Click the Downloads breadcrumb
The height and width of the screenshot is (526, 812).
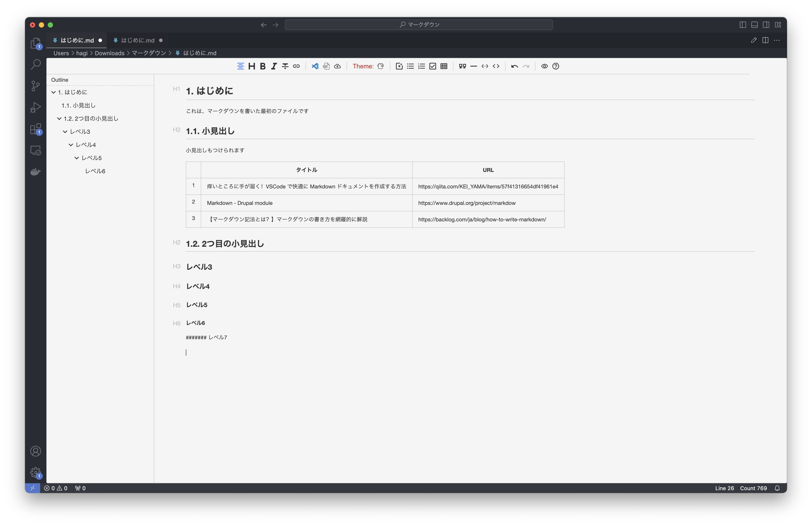tap(109, 53)
